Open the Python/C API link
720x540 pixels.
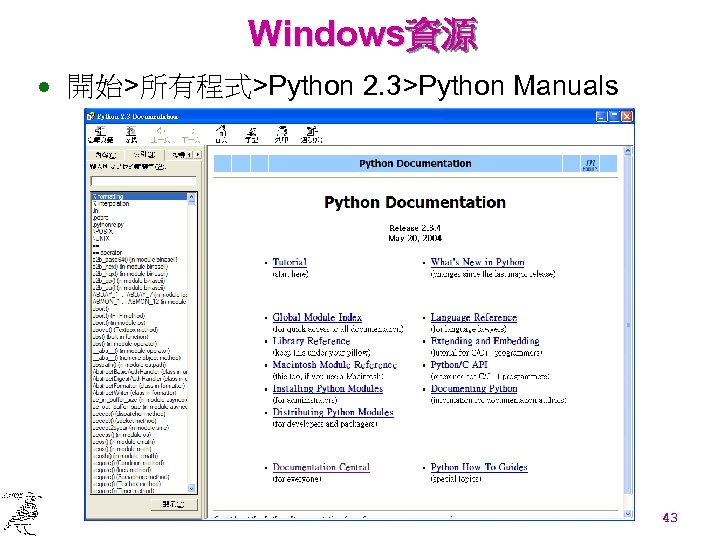[459, 365]
